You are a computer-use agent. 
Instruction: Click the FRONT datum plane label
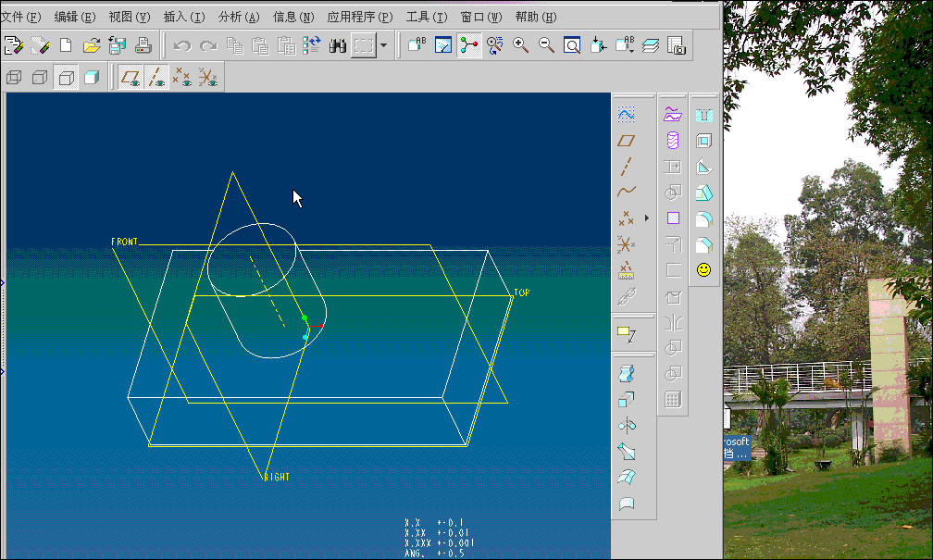click(124, 243)
